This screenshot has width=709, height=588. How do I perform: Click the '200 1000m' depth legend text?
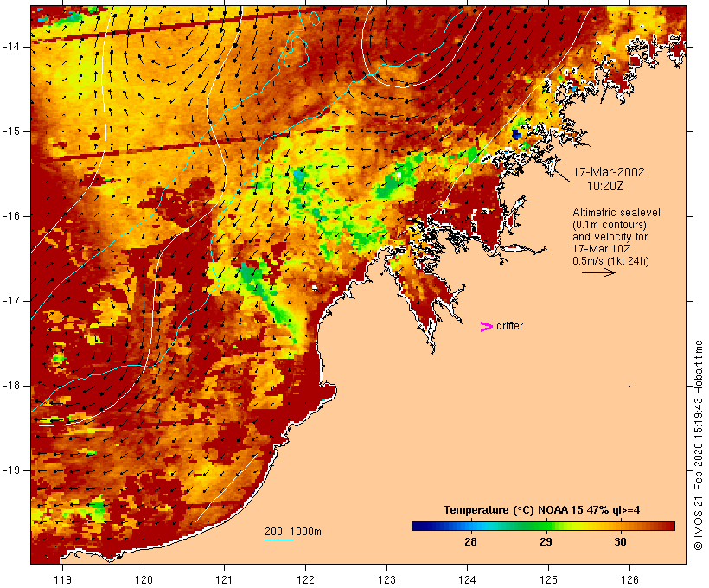(293, 532)
